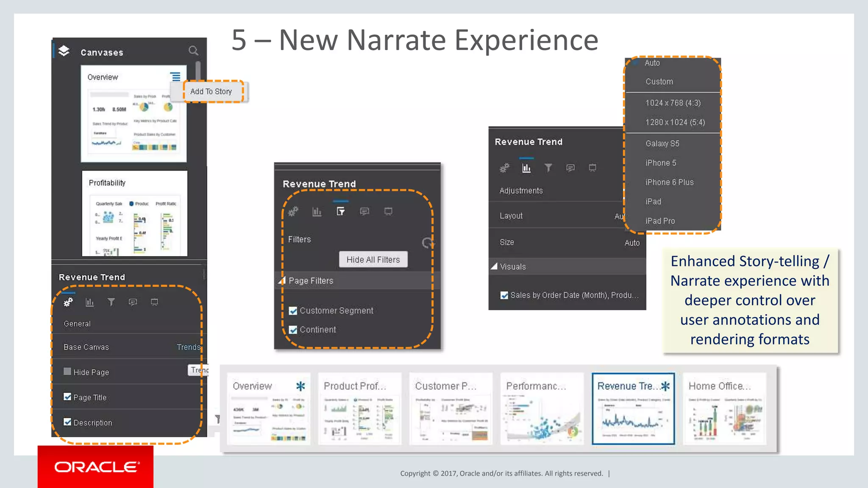The image size is (868, 488).
Task: Select Customer P... story page
Action: coord(451,408)
